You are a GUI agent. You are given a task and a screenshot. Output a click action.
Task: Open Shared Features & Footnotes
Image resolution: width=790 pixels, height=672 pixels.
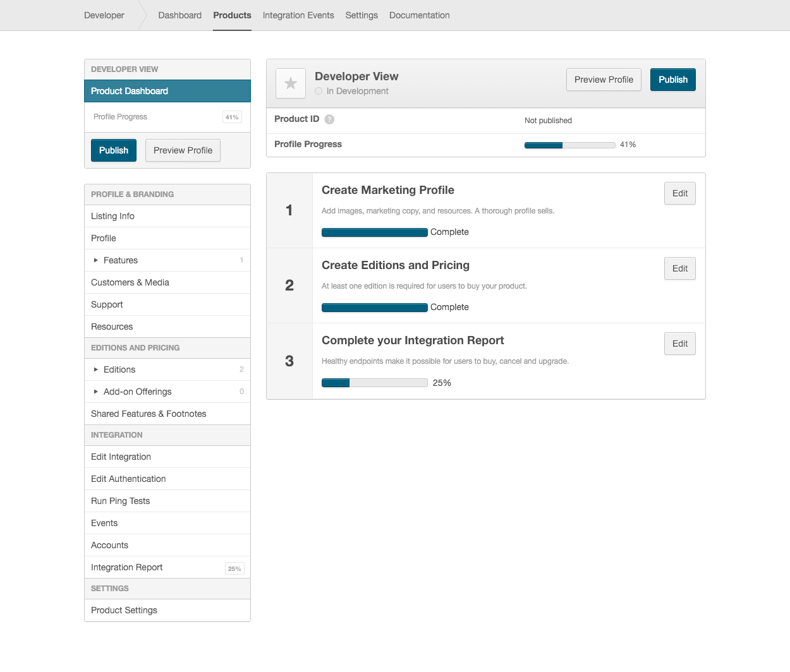click(x=167, y=414)
